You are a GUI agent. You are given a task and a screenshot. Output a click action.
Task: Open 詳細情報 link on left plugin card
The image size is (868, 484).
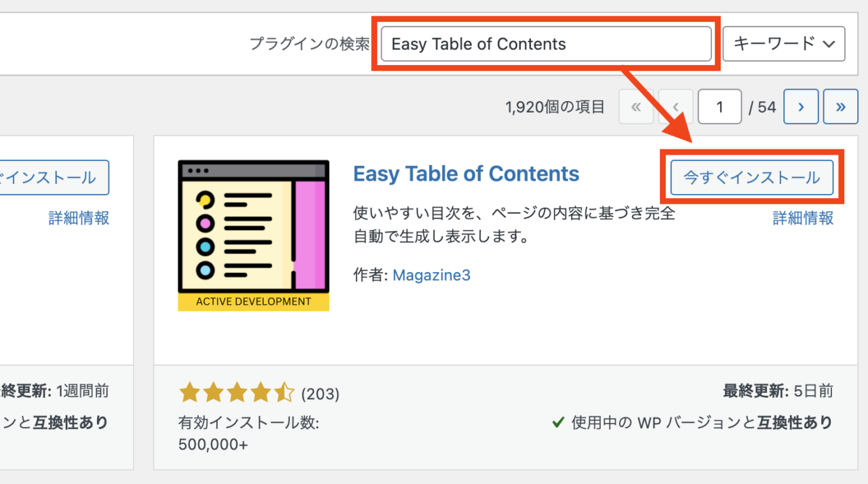(x=79, y=218)
